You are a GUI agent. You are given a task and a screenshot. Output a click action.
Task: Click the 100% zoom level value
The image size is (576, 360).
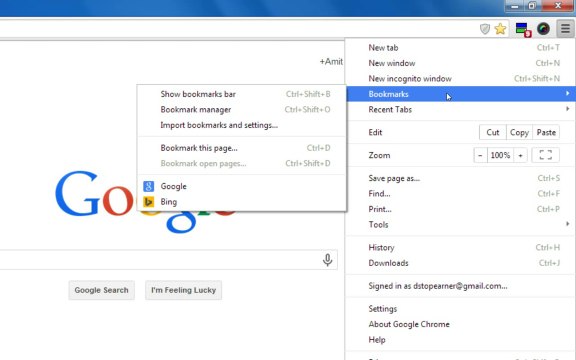[500, 155]
